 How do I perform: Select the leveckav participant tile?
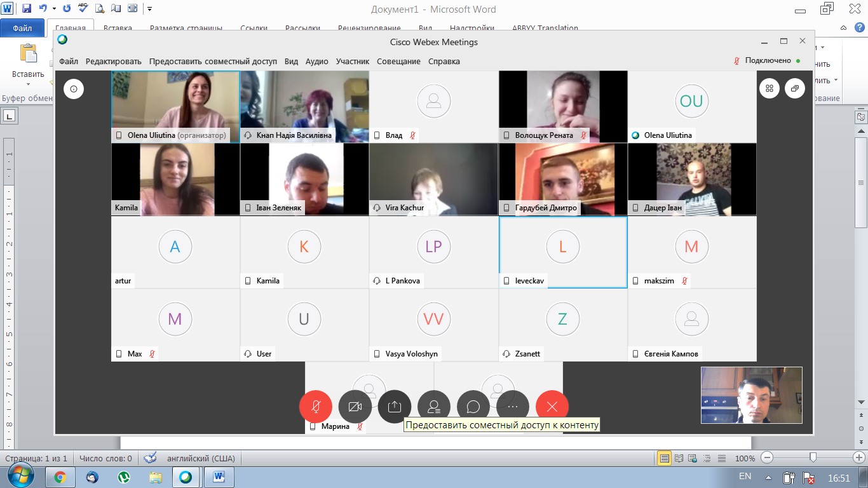(x=563, y=252)
